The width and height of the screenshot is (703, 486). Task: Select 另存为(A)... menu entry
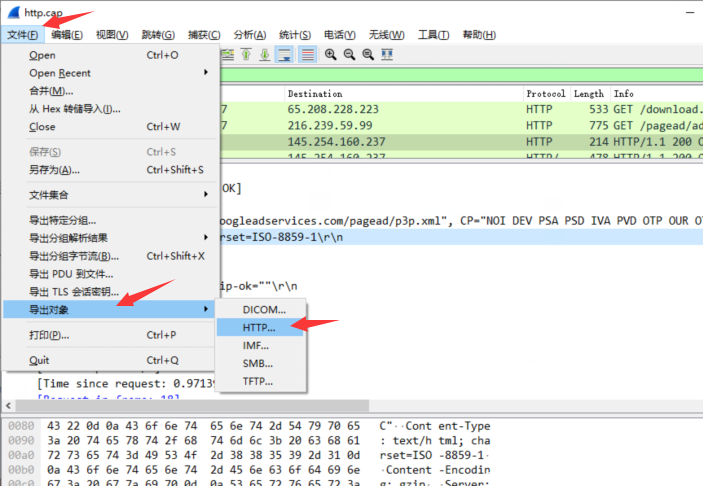point(55,170)
